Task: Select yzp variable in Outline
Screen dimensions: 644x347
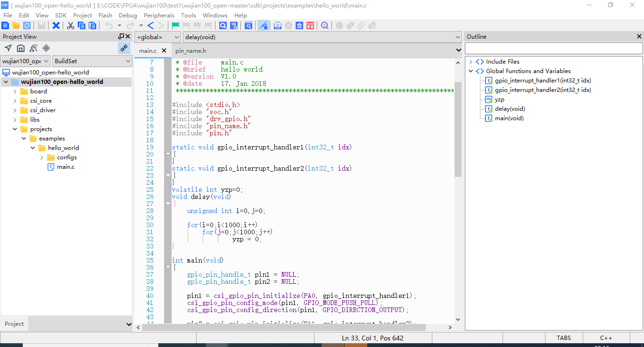Action: (x=499, y=99)
